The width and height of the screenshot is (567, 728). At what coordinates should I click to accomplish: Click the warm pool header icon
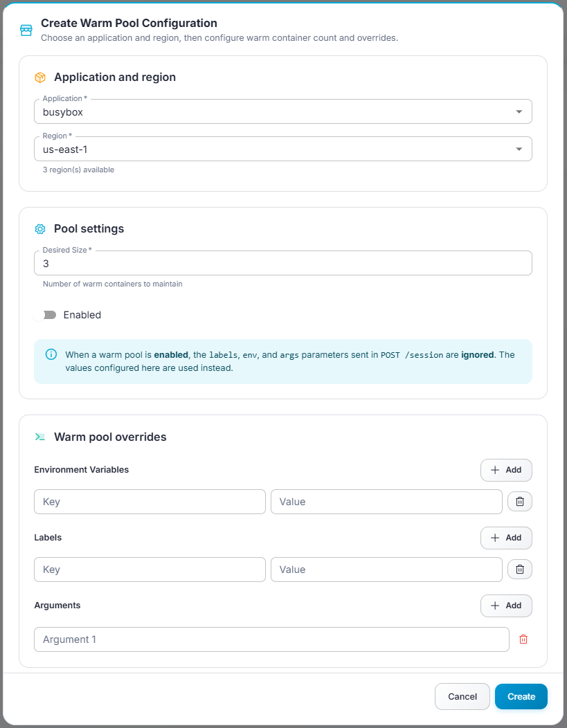tap(26, 30)
